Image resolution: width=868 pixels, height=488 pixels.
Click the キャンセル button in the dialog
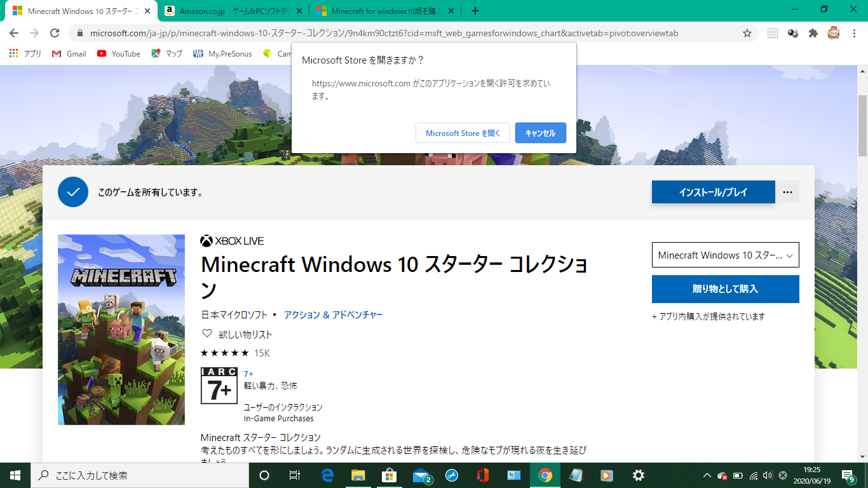pyautogui.click(x=541, y=133)
